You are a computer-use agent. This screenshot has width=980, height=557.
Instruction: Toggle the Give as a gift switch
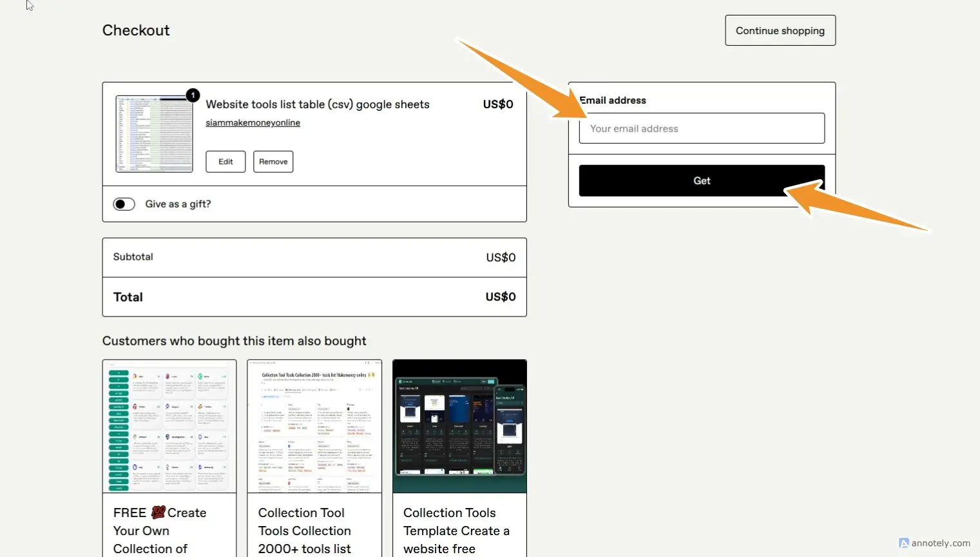(x=124, y=204)
